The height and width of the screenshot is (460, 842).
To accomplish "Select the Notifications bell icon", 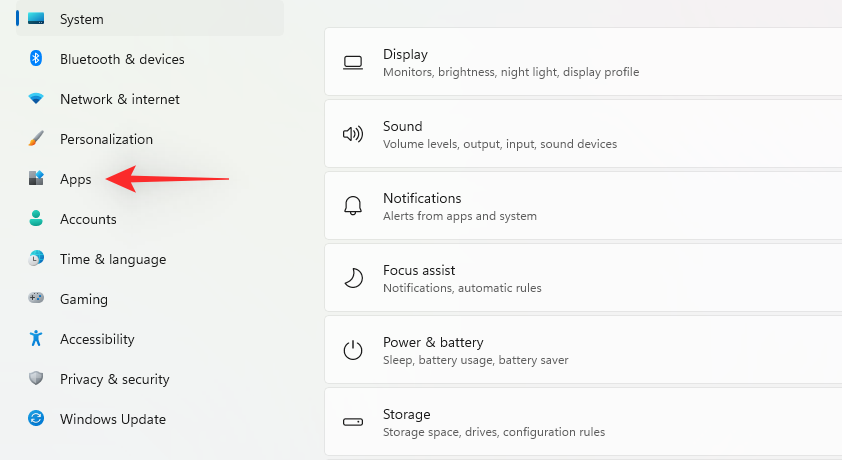I will [x=353, y=206].
